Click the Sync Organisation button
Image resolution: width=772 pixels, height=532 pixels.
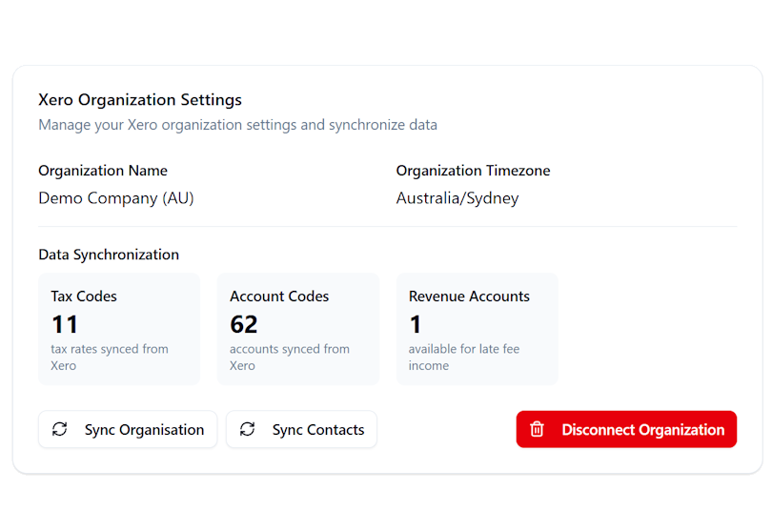(x=128, y=430)
